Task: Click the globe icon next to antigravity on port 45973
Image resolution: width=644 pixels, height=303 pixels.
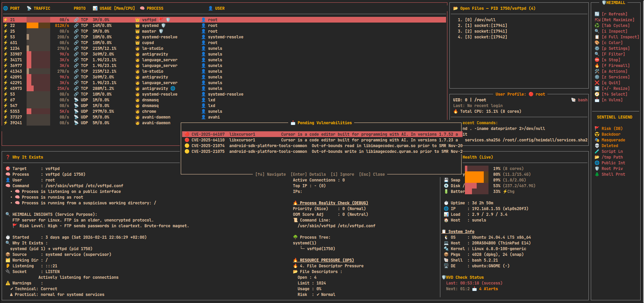Action: (x=173, y=89)
